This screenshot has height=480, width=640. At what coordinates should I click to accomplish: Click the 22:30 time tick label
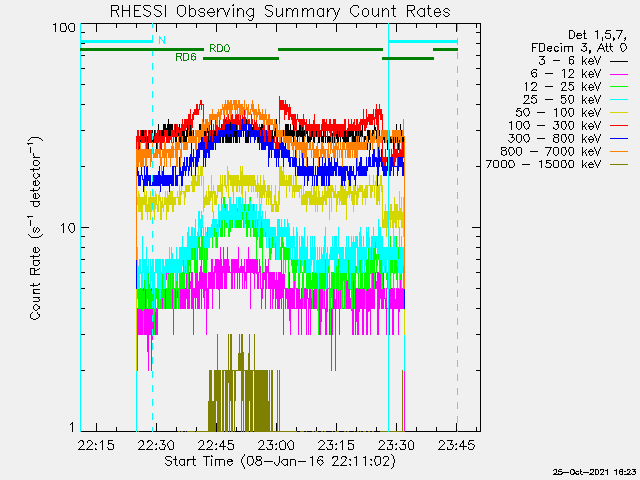coord(156,444)
